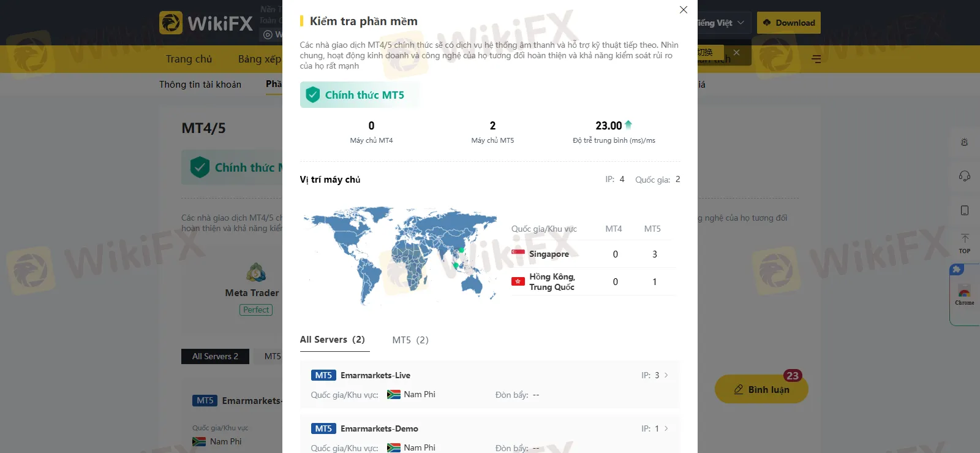Click the Download button
This screenshot has width=980, height=453.
789,23
